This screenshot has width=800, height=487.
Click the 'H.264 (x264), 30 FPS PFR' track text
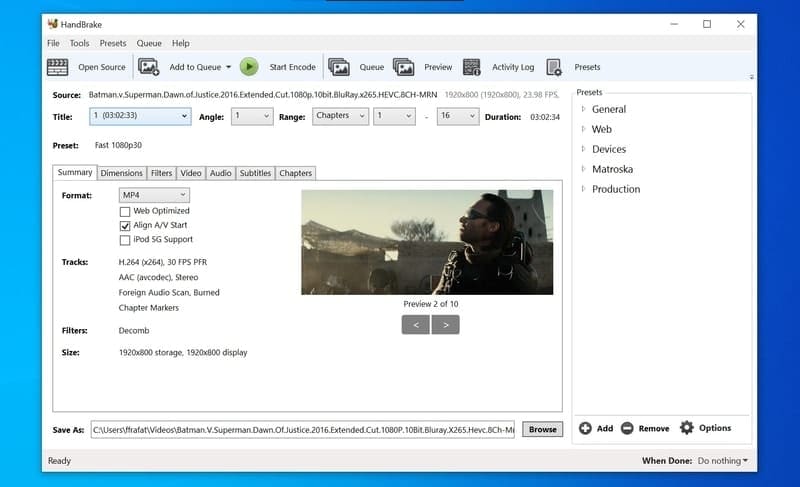tap(163, 262)
